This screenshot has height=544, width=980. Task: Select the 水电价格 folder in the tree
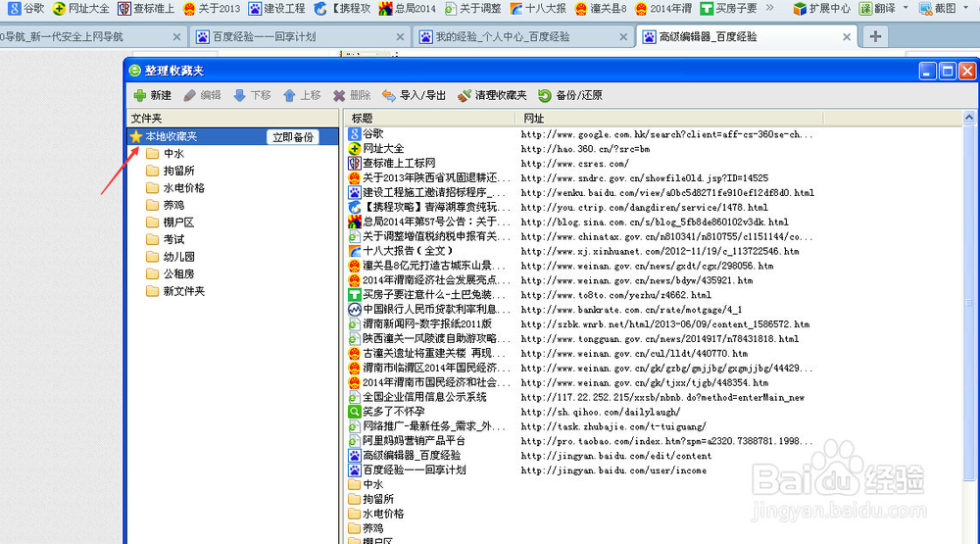(x=175, y=187)
